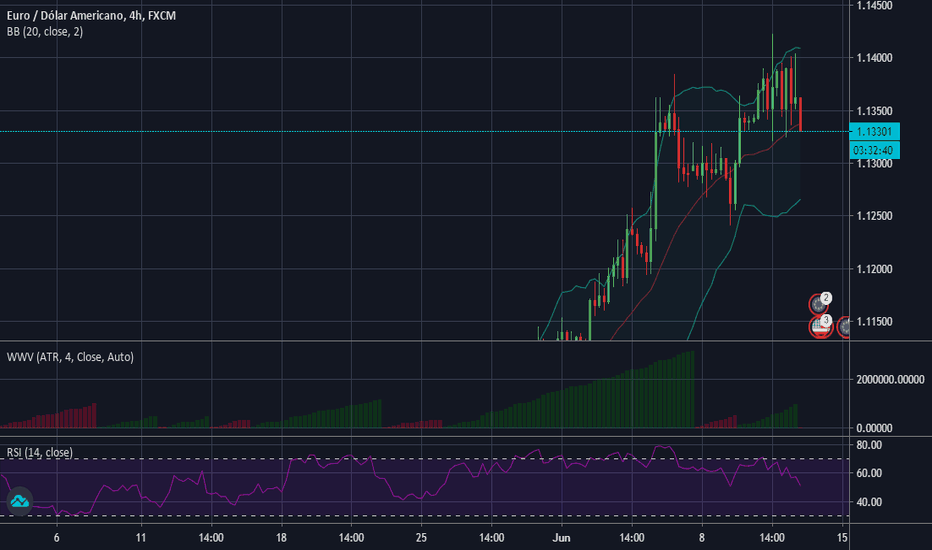Open the EU flag economic event marker with badge 2
932x550 pixels.
[819, 304]
